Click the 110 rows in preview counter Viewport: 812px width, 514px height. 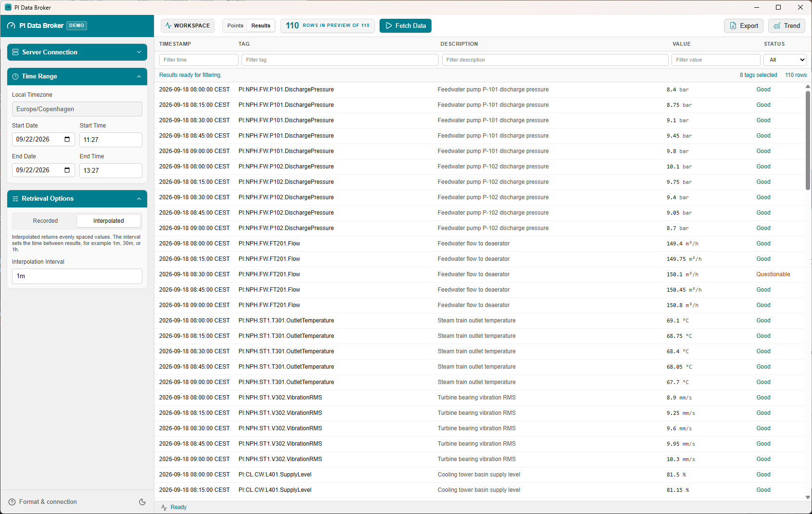coord(328,26)
